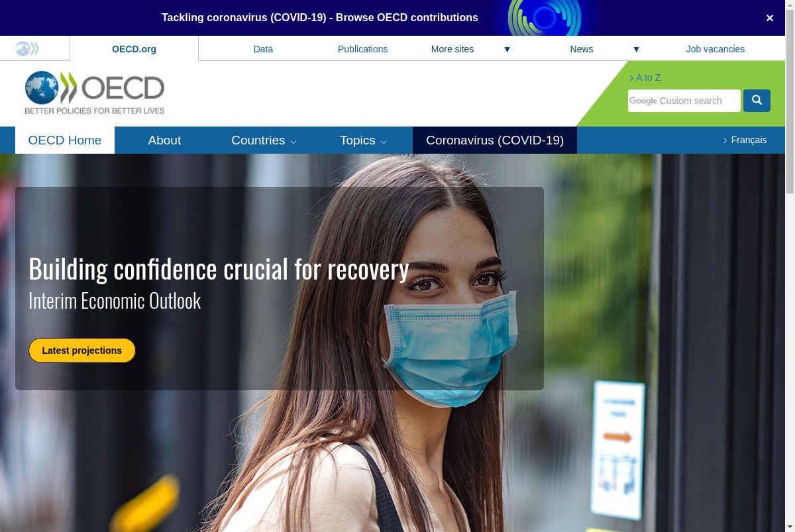Click the circular graphic in COVID banner
Image resolution: width=795 pixels, height=532 pixels.
point(545,18)
